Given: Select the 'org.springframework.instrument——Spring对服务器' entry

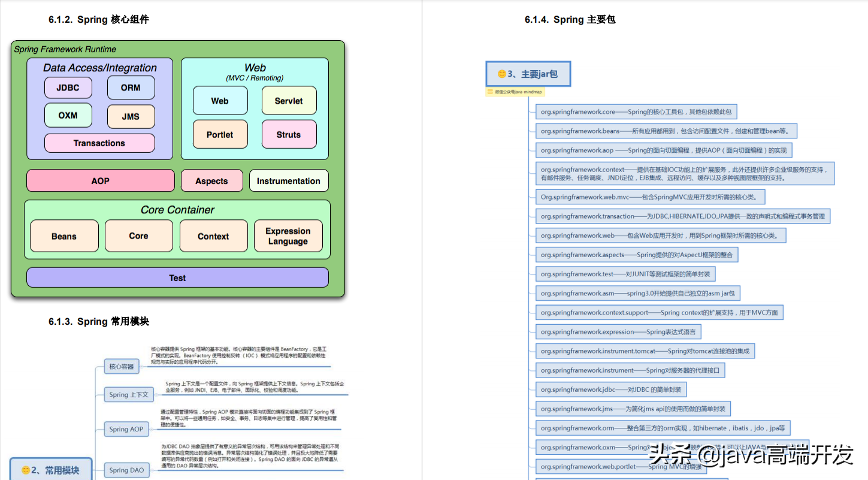Looking at the screenshot, I should (x=630, y=370).
